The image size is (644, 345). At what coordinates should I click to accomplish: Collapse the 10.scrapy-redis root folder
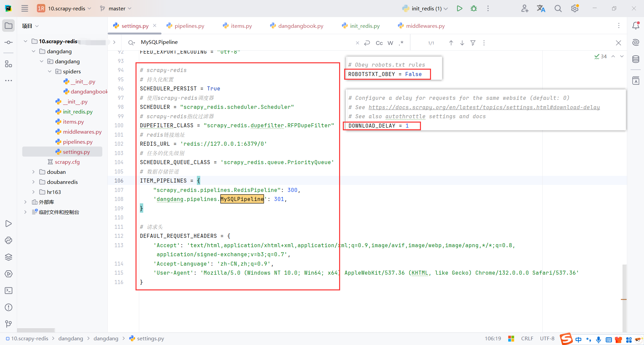(25, 41)
